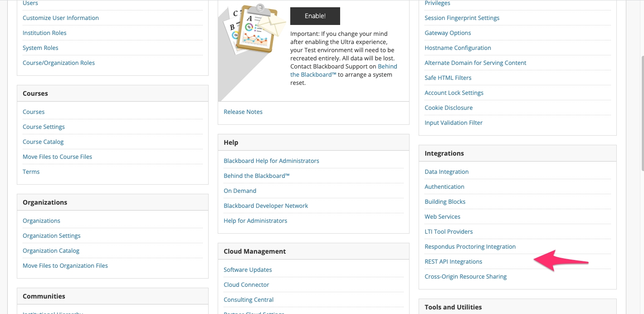Open Blackboard Help for Administrators
The image size is (644, 314).
pos(271,161)
